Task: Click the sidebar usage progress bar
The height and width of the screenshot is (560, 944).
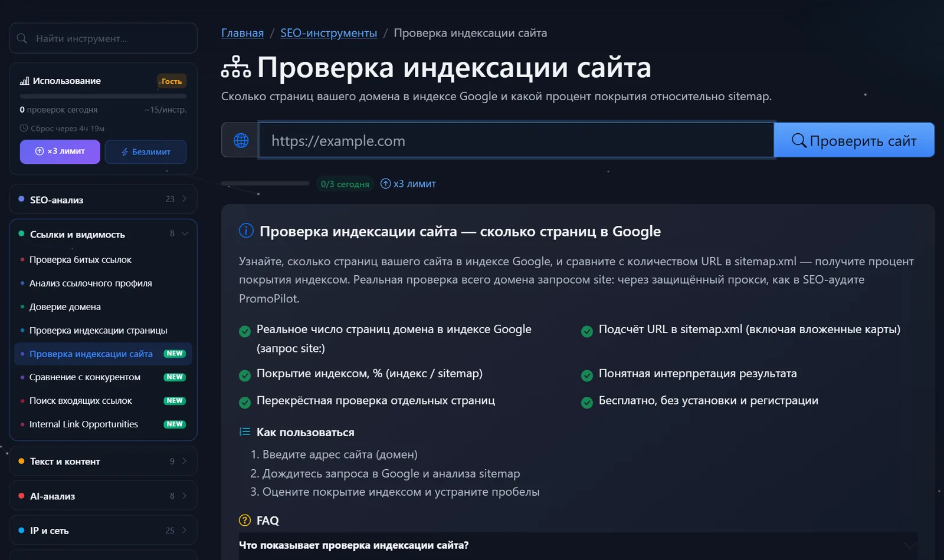Action: tap(103, 96)
